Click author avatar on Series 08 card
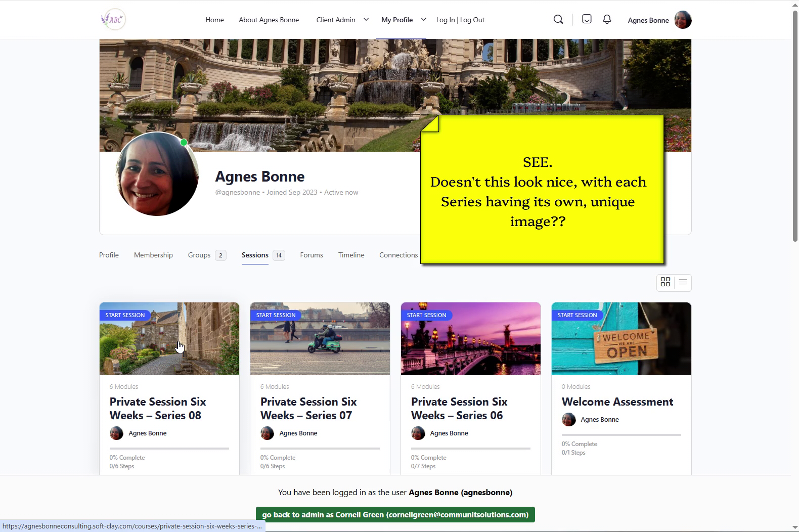The height and width of the screenshot is (532, 799). coord(116,433)
